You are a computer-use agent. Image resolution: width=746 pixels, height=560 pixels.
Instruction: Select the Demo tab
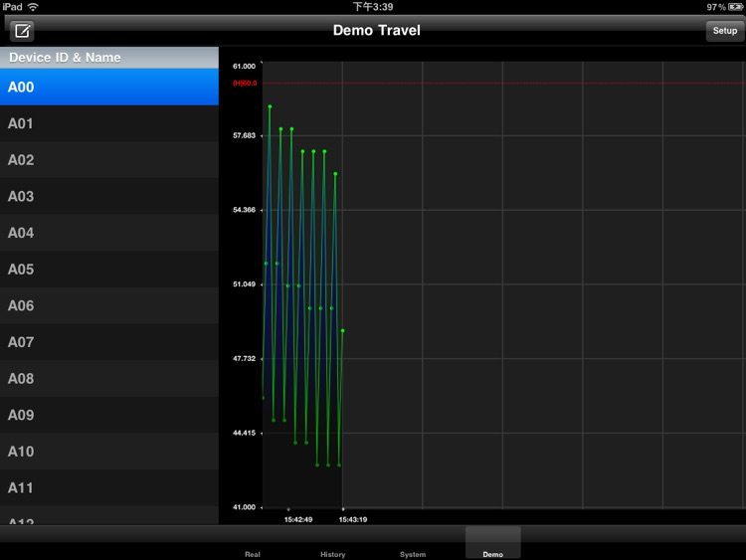[492, 545]
